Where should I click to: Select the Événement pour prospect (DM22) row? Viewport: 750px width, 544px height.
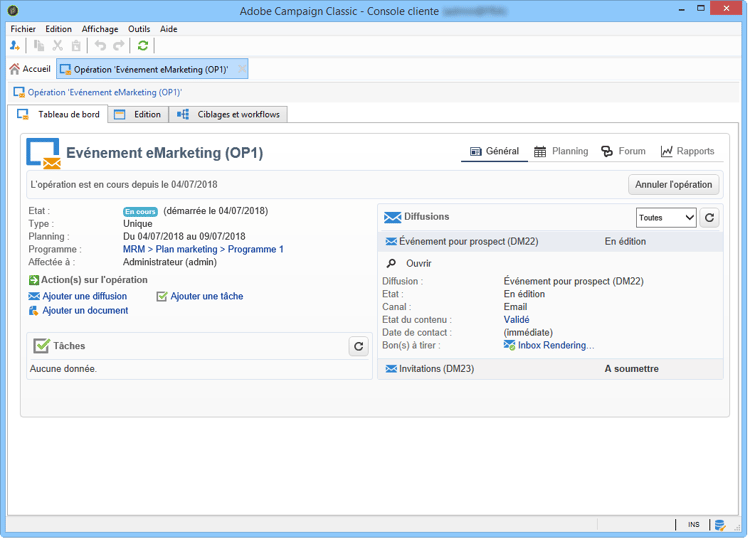pos(550,242)
